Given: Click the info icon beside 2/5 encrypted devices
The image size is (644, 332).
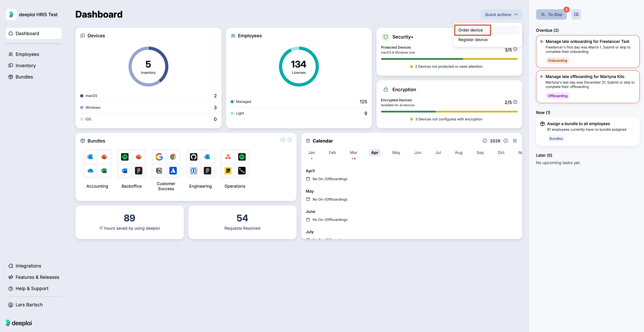Looking at the screenshot, I should [515, 102].
